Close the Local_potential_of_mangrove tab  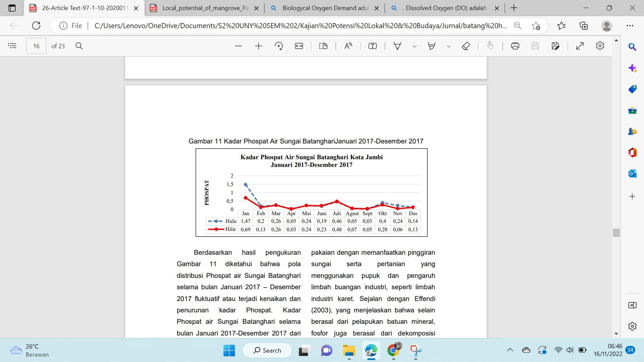click(257, 8)
